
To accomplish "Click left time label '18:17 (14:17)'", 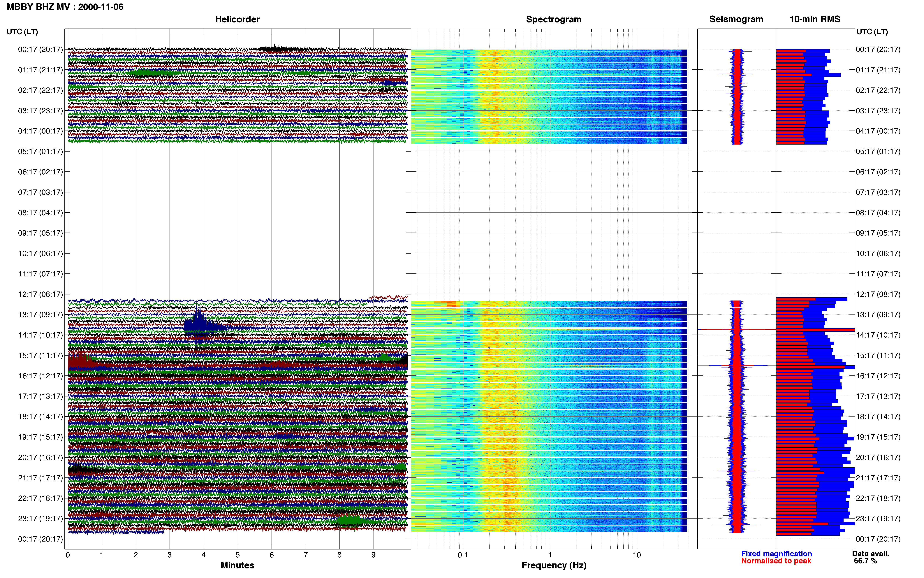I will (x=41, y=417).
